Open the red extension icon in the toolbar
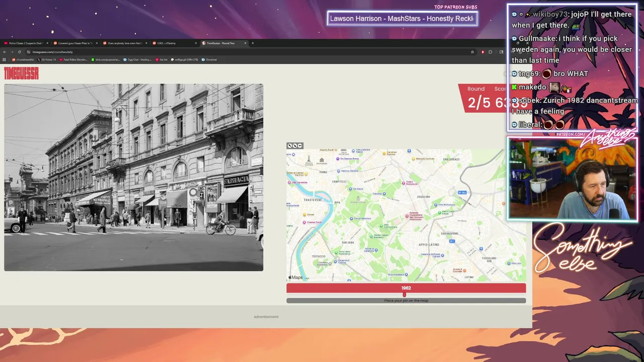Viewport: 644px width, 362px height. (x=482, y=52)
